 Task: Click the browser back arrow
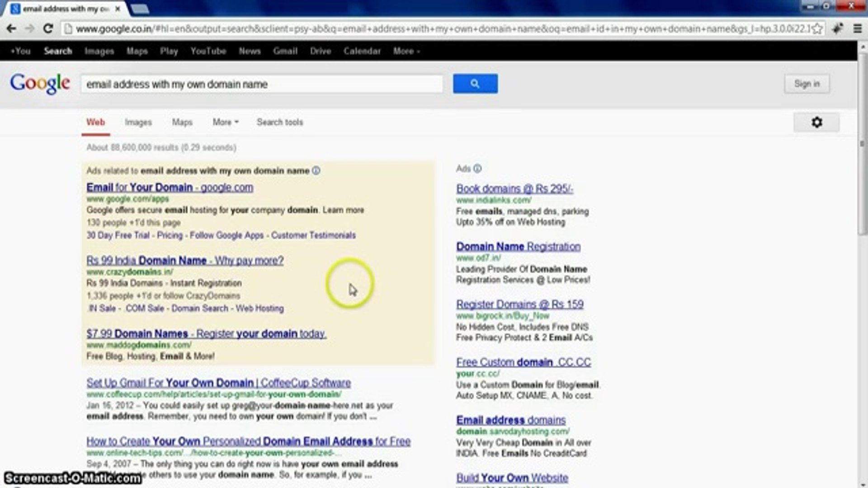pyautogui.click(x=11, y=29)
